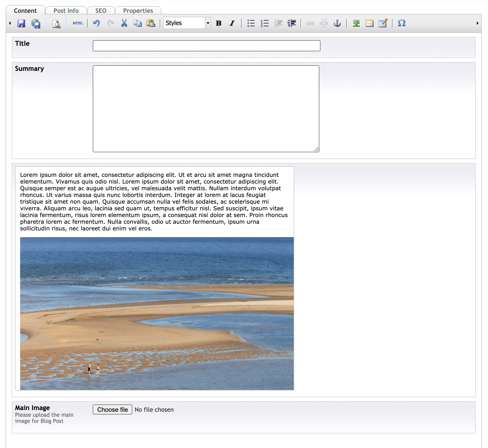The image size is (488, 448).
Task: Click the Main Image label
Action: point(32,408)
